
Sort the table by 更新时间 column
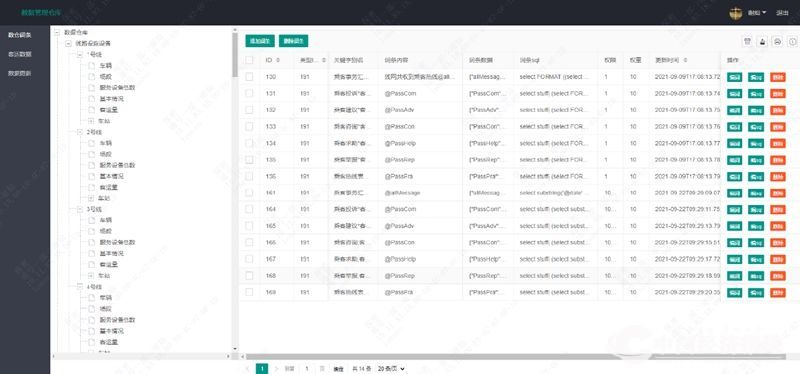click(685, 60)
